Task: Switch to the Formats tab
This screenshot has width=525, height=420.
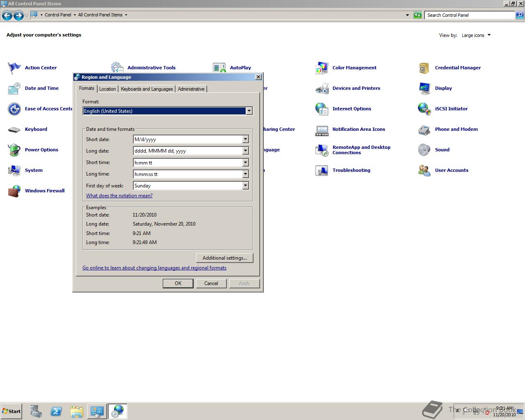Action: point(87,88)
